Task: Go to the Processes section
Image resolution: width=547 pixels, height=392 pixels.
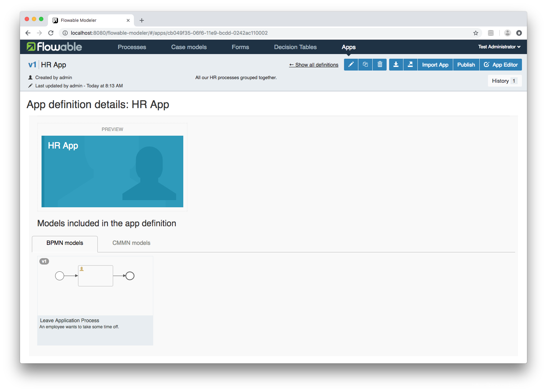Action: coord(132,47)
